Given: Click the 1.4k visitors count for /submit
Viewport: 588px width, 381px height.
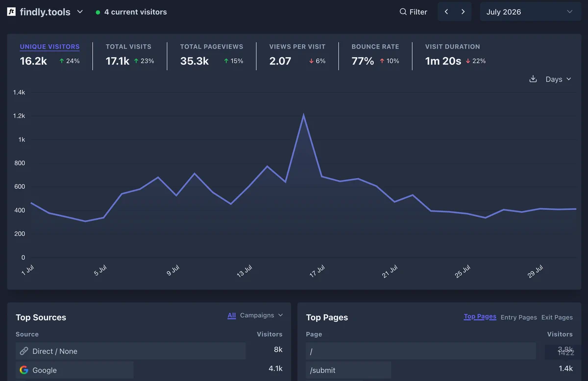Looking at the screenshot, I should pyautogui.click(x=566, y=369).
